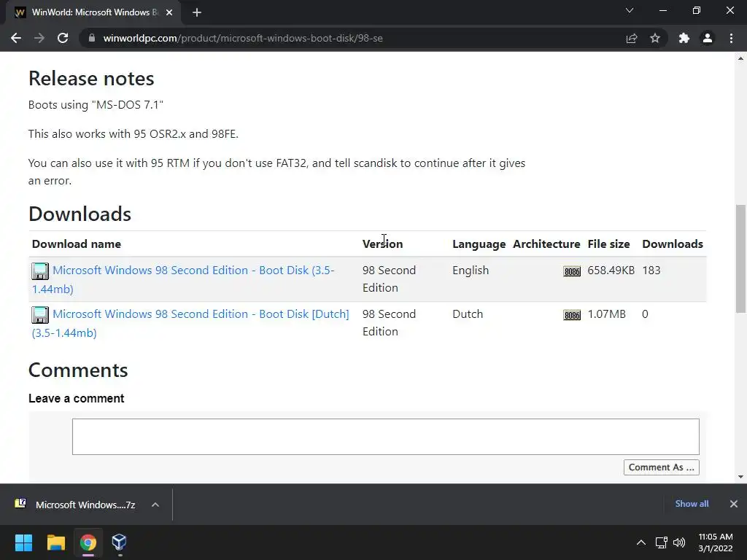747x560 pixels.
Task: Open File Explorer from taskbar
Action: (55, 542)
